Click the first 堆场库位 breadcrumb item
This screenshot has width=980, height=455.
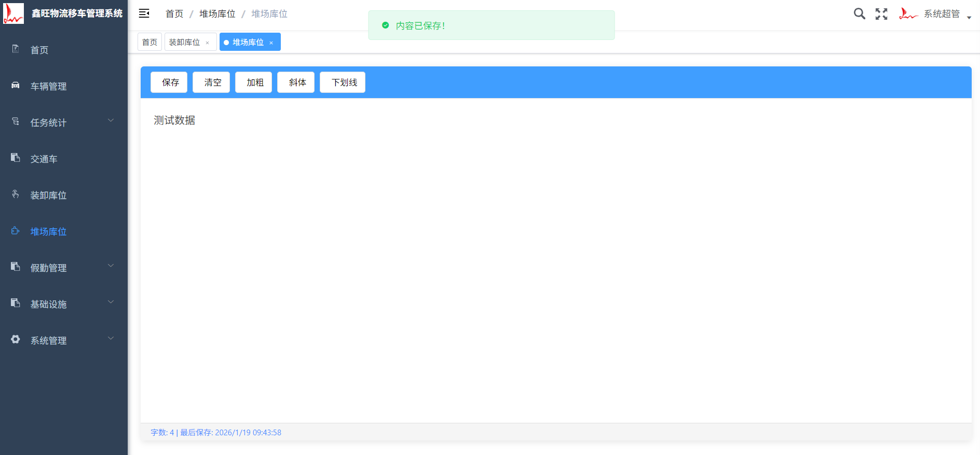pos(217,13)
